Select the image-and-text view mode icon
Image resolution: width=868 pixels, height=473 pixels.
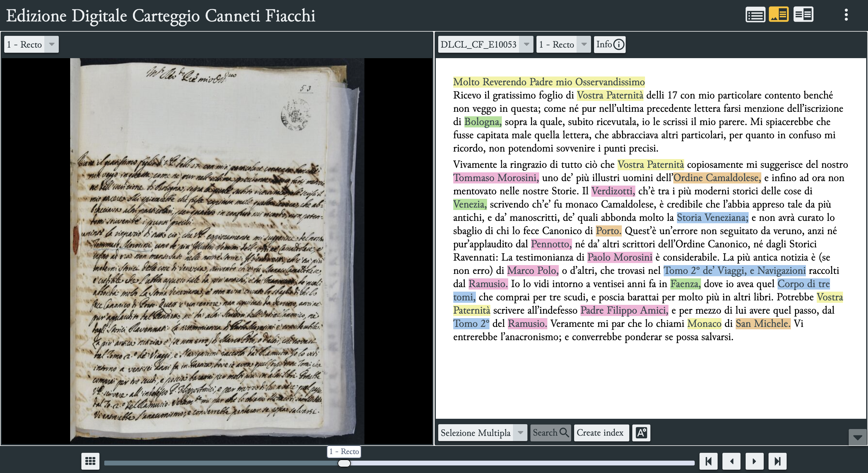[x=780, y=14]
